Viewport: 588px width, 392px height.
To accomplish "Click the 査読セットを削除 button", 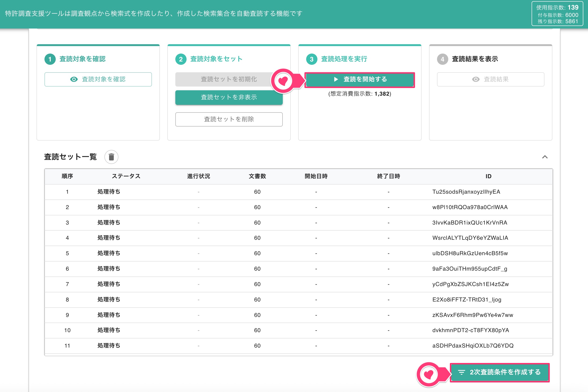I will coord(229,119).
